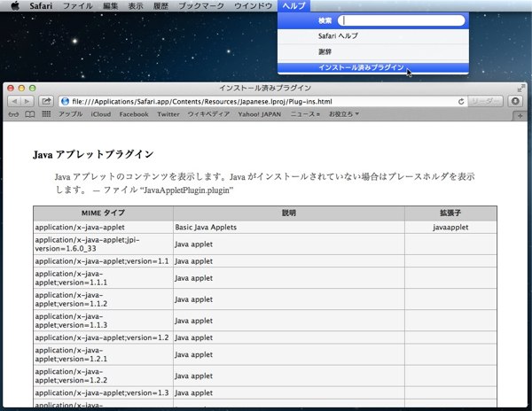Click the 拡張子 column header
Viewport: 532px width, 411px height.
click(x=450, y=213)
